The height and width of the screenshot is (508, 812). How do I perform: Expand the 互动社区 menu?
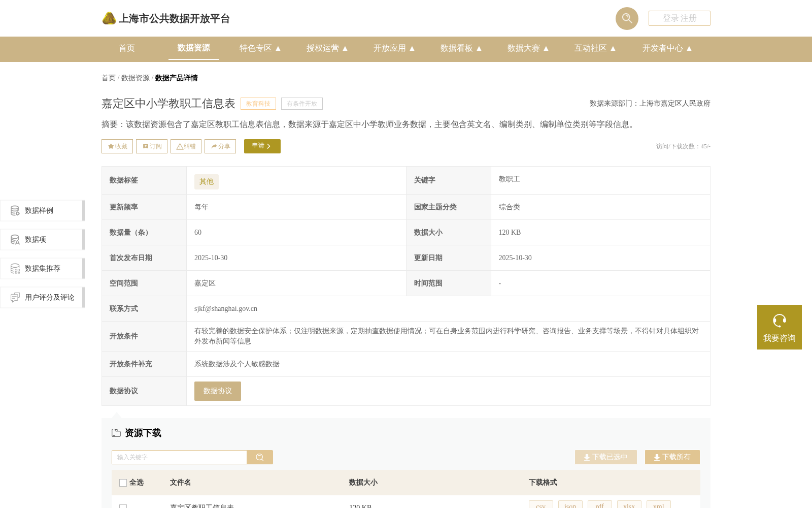(595, 48)
